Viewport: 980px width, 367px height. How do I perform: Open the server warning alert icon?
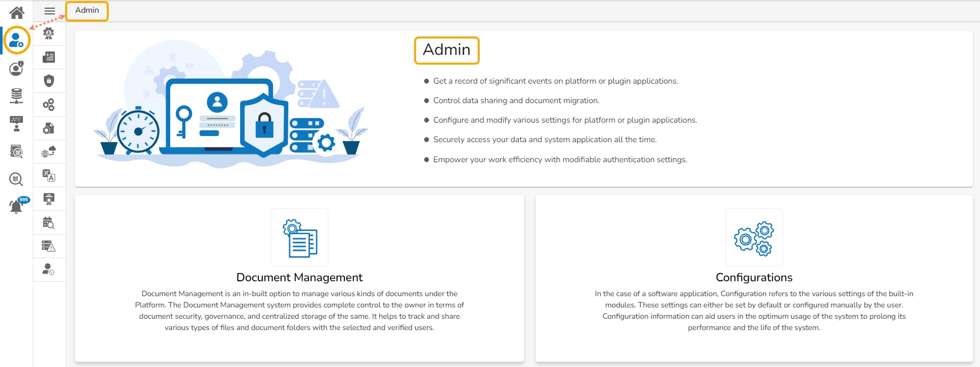pyautogui.click(x=49, y=246)
